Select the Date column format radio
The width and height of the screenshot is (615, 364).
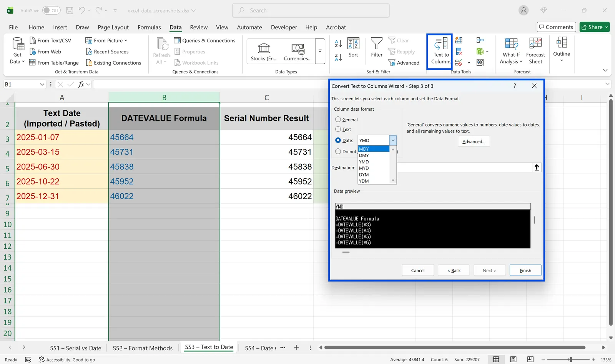[x=338, y=140]
